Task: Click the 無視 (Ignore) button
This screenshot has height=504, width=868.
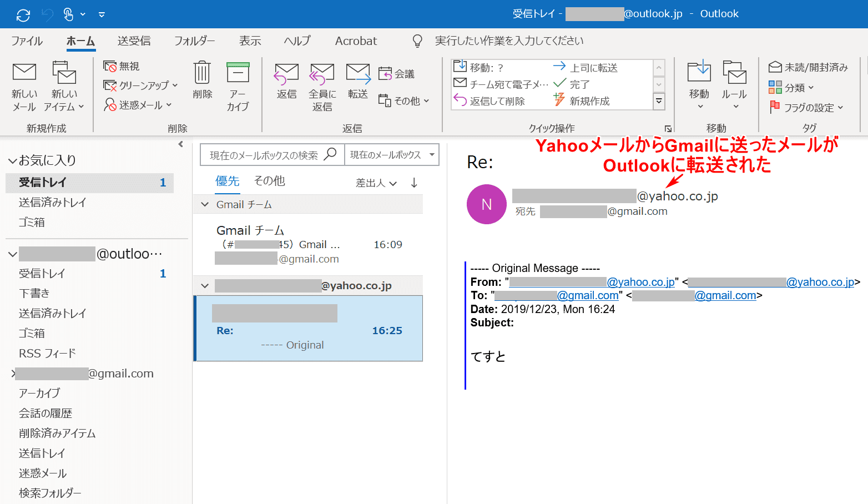Action: click(x=122, y=66)
